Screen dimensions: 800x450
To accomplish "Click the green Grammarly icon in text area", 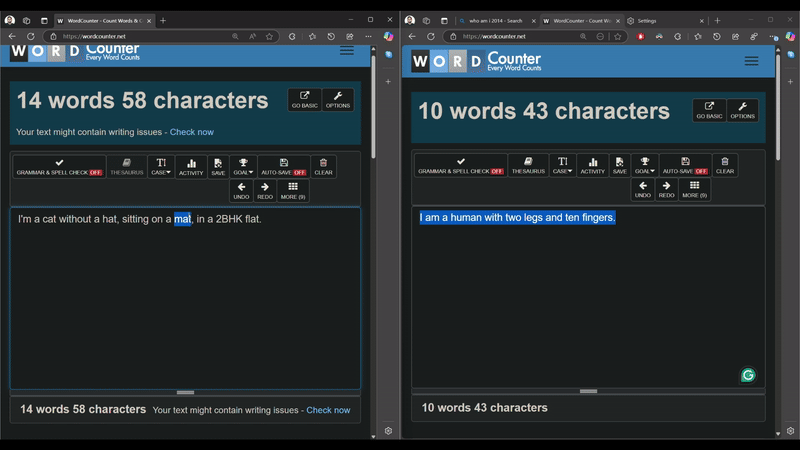I will click(748, 375).
